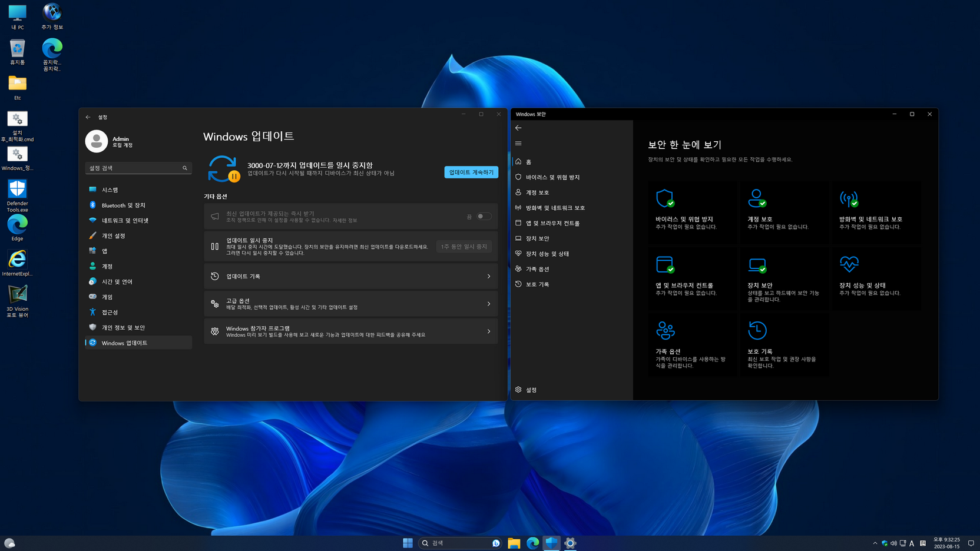Click 업데이트 계속하기 button

tap(471, 172)
